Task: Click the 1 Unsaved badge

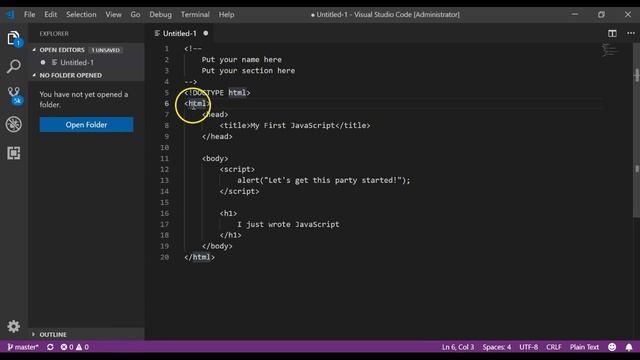Action: tap(105, 50)
